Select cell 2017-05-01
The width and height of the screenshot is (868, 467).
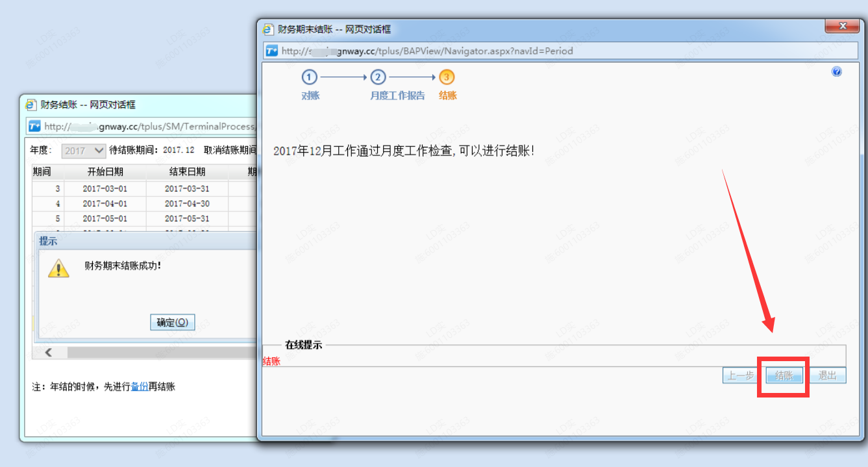(x=105, y=218)
